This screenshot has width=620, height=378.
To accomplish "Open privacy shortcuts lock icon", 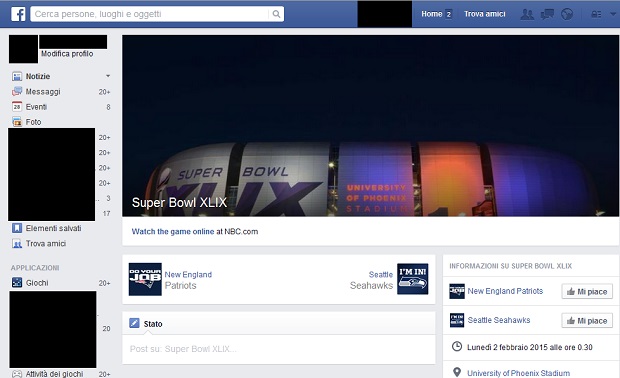I will 596,14.
